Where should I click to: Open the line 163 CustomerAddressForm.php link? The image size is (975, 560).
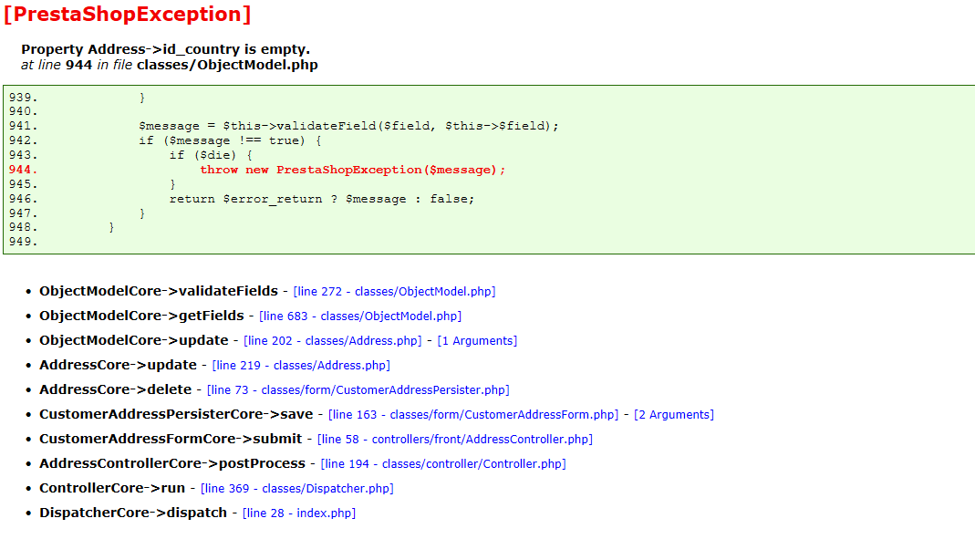tap(473, 415)
